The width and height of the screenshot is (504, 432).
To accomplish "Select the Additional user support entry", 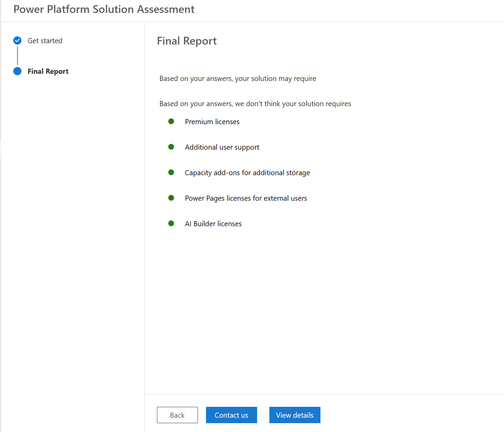I will point(222,147).
